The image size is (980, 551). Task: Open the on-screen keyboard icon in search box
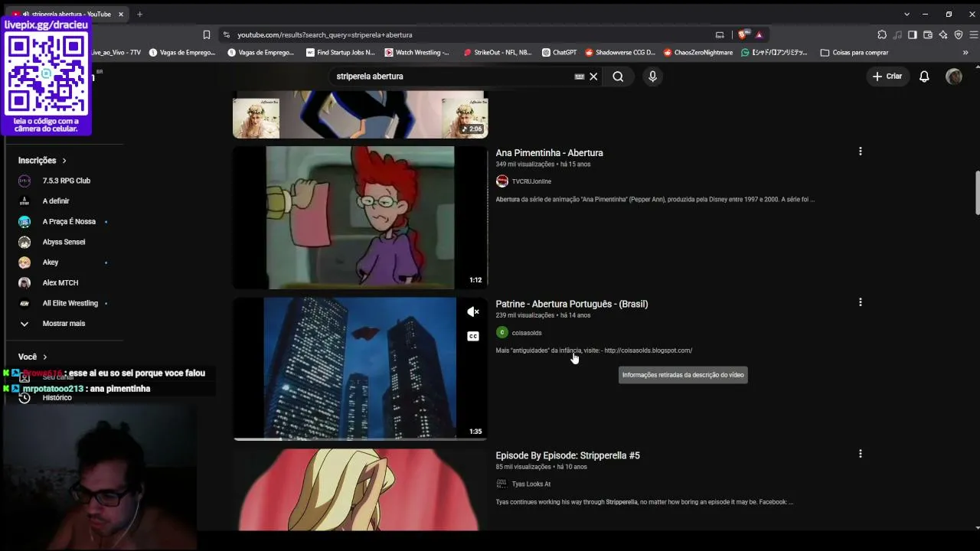[x=580, y=77]
